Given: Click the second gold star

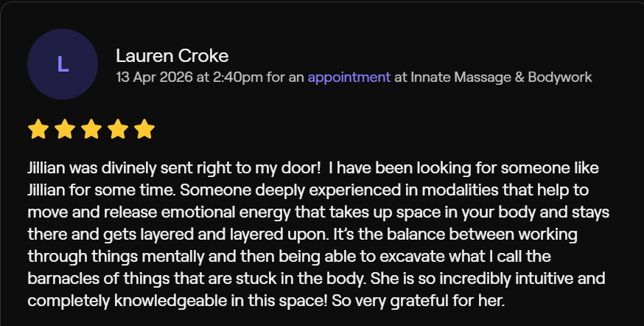Looking at the screenshot, I should 65,129.
